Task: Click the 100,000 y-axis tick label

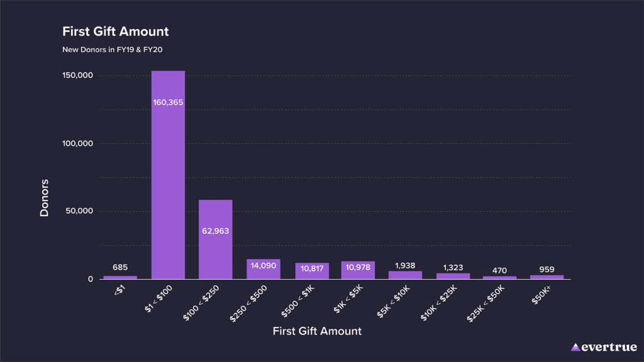Action: click(x=77, y=143)
